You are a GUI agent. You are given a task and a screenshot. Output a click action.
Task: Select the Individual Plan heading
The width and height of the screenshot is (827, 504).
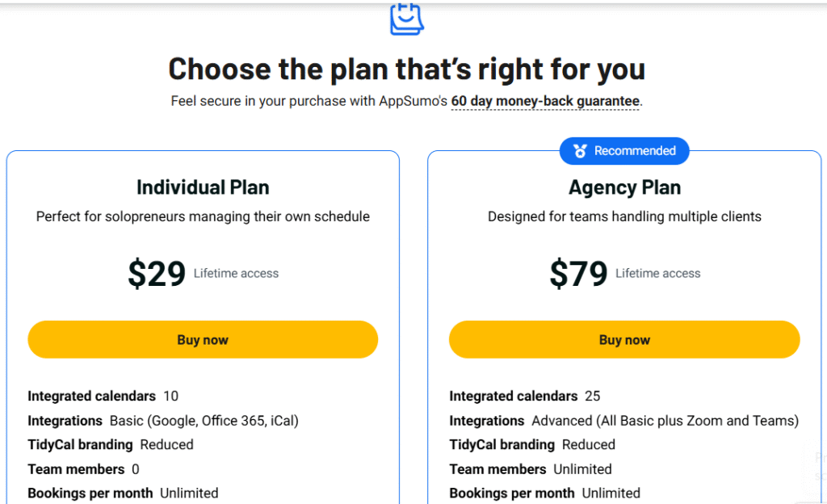point(203,187)
